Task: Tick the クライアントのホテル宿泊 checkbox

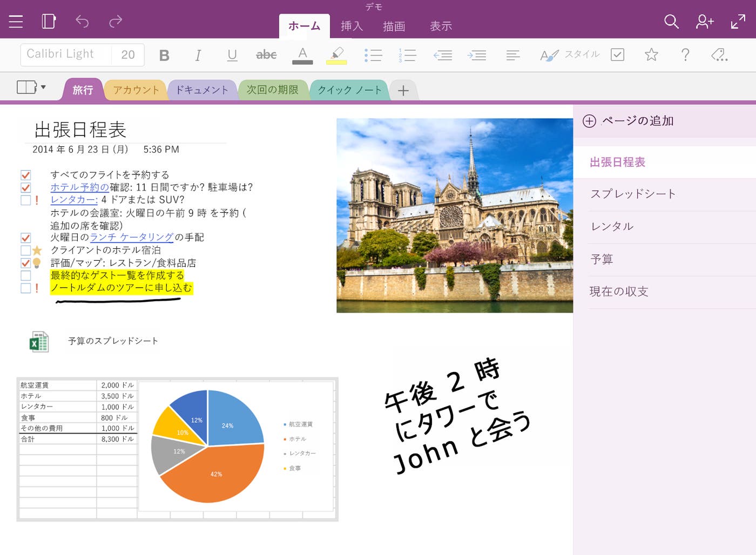Action: pos(25,251)
